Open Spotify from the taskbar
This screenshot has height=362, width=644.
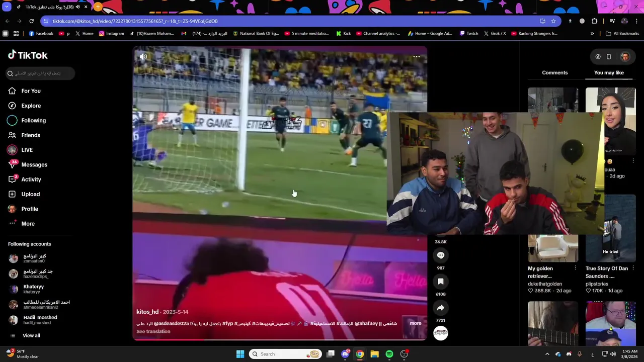click(389, 354)
